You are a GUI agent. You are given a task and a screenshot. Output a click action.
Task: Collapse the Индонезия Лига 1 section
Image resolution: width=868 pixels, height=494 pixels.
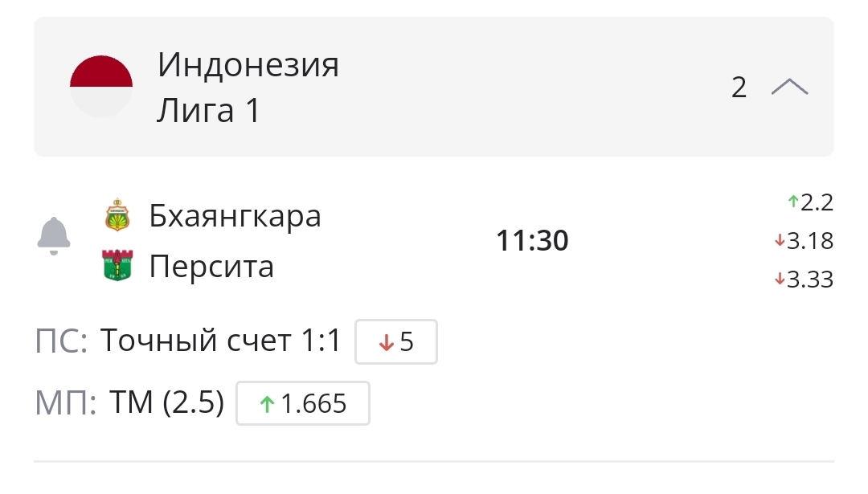click(x=789, y=87)
